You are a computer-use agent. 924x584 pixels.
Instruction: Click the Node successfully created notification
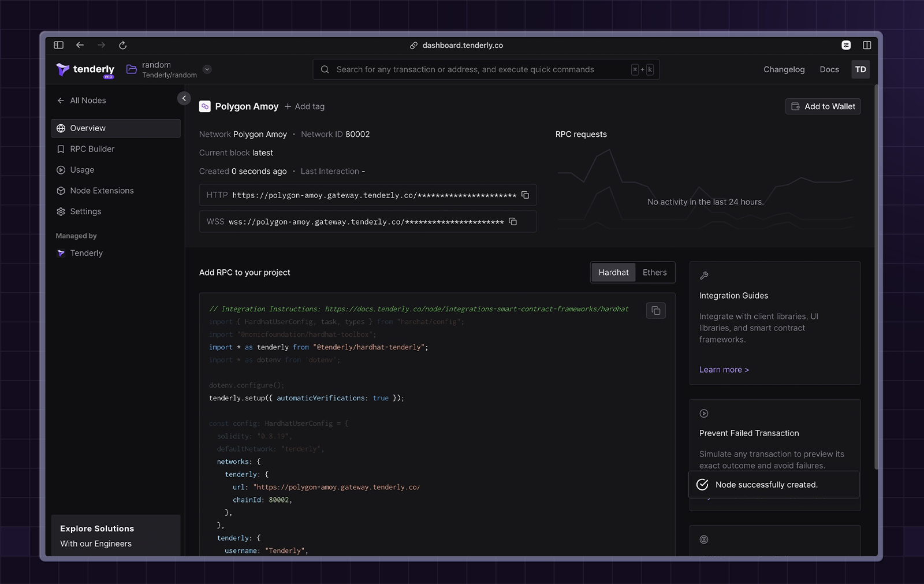click(x=774, y=485)
